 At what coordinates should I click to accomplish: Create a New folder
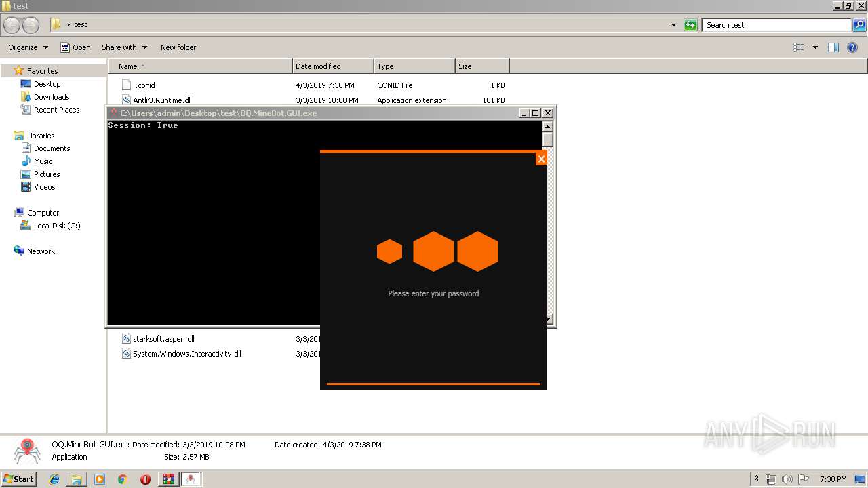pos(178,47)
